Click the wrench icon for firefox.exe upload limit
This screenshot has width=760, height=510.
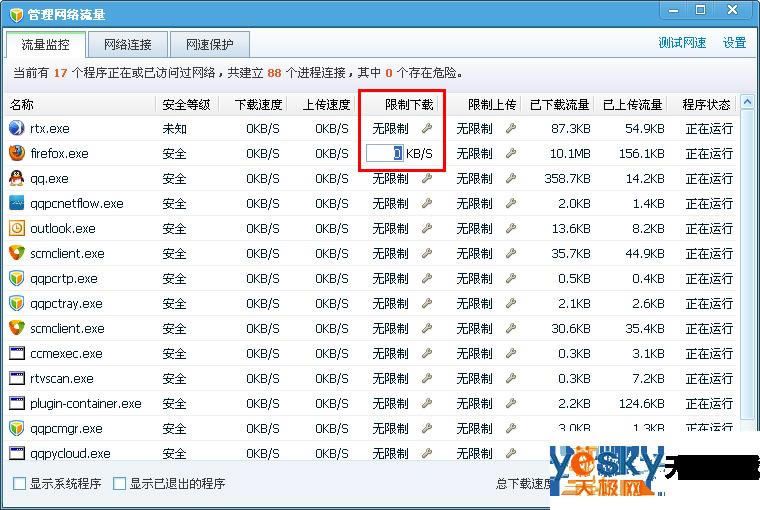(x=511, y=154)
